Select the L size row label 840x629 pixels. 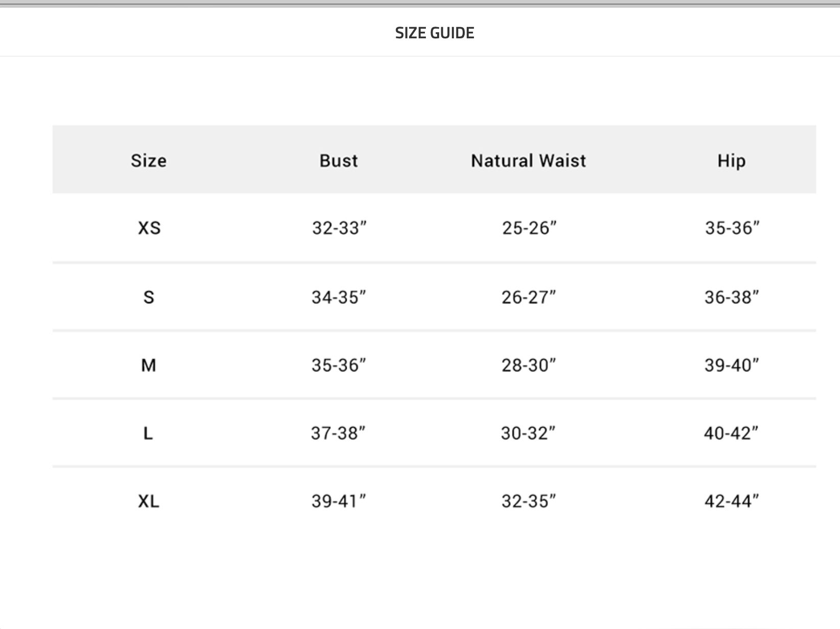148,433
